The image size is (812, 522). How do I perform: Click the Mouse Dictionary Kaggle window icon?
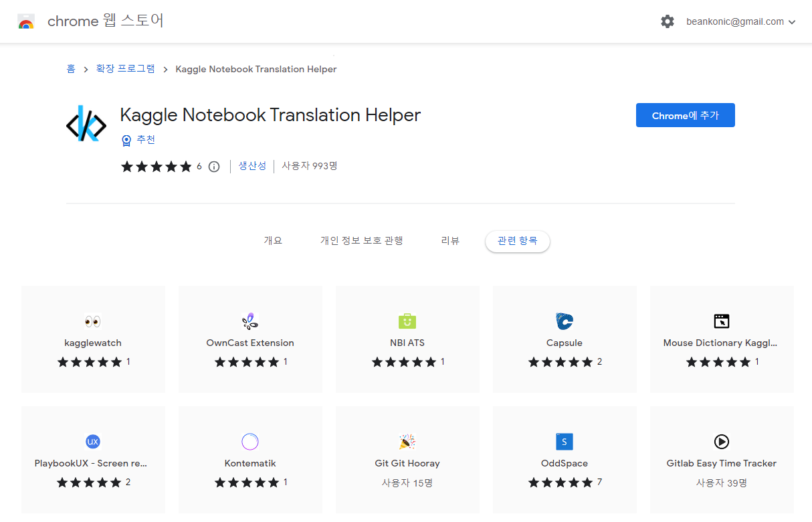[722, 321]
